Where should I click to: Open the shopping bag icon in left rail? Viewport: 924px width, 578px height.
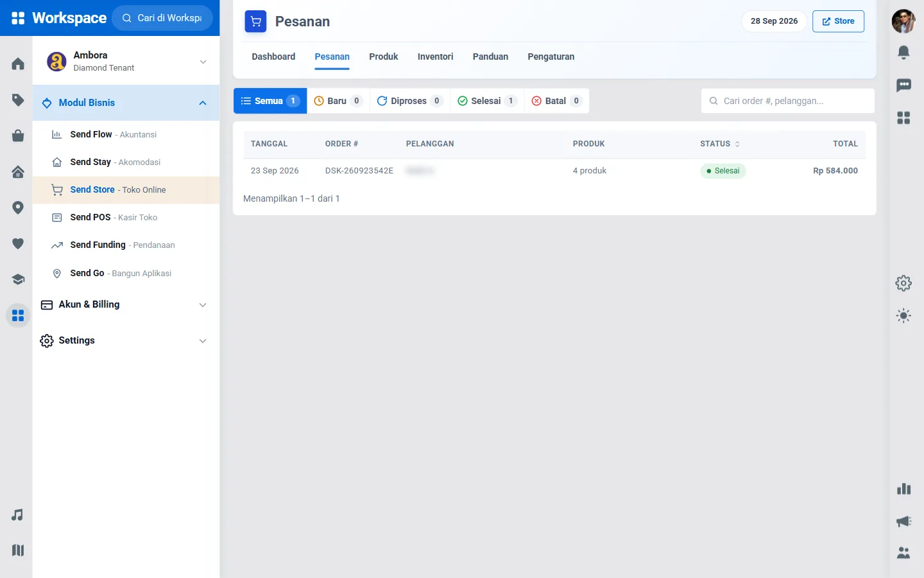click(x=18, y=136)
